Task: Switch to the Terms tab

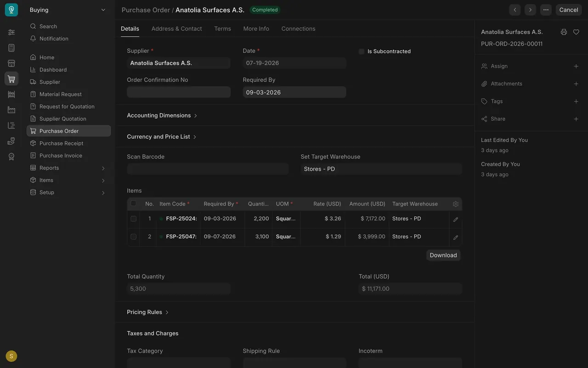Action: (222, 29)
